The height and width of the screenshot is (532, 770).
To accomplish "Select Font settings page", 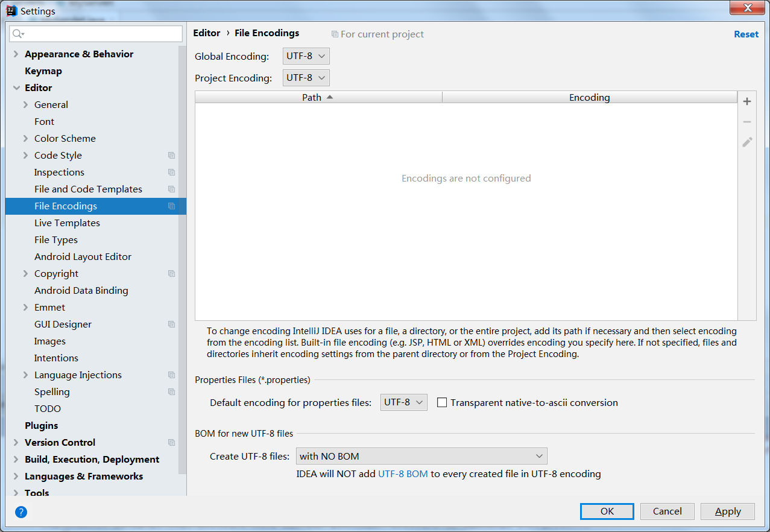I will 44,122.
